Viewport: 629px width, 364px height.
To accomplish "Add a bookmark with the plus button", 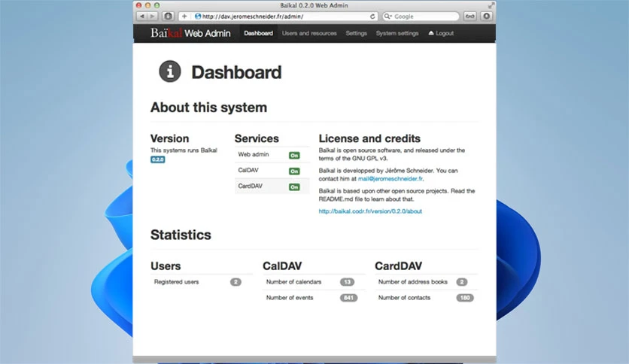I will tap(184, 17).
